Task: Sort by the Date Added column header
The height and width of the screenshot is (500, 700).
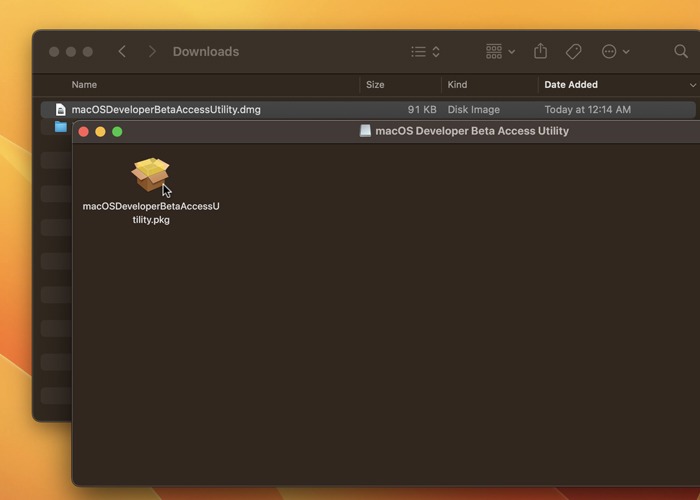Action: click(x=571, y=85)
